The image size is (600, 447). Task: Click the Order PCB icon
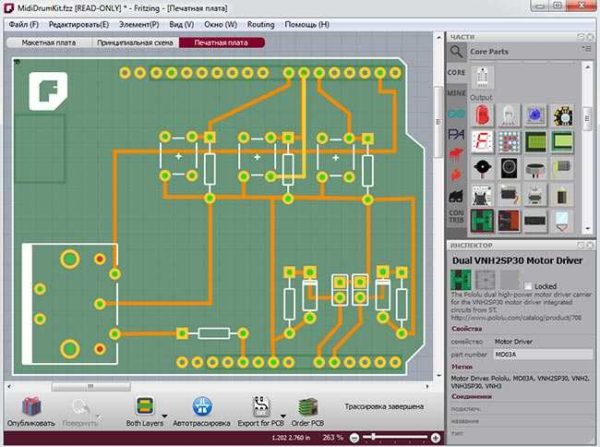tap(307, 405)
